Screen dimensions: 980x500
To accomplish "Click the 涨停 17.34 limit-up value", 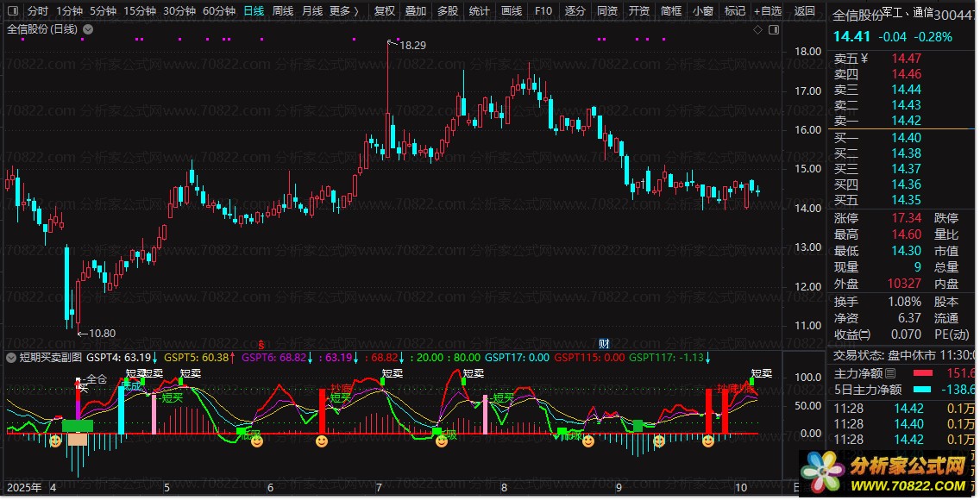I will 907,218.
